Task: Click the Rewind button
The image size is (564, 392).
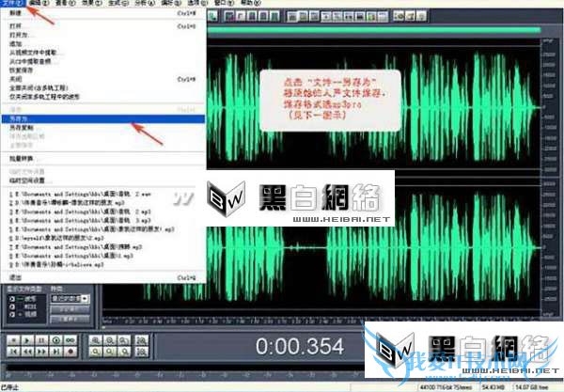Action: pos(27,352)
